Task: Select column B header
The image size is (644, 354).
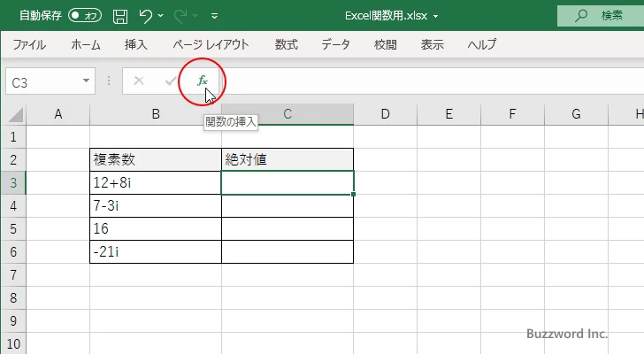Action: click(156, 114)
